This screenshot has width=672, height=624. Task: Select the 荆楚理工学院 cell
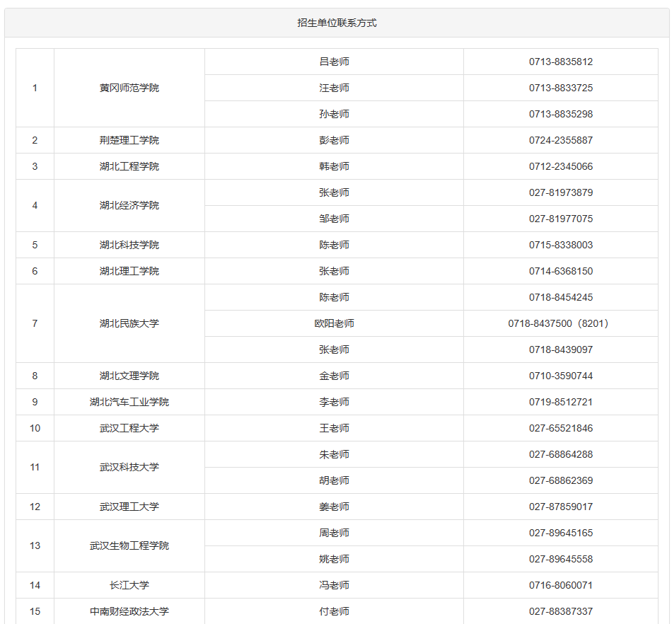(x=129, y=140)
